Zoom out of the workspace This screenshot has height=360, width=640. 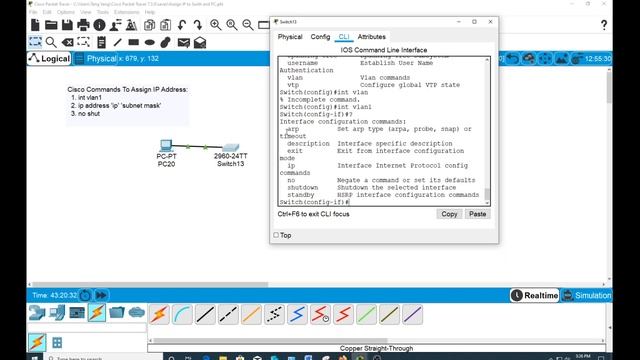248,25
